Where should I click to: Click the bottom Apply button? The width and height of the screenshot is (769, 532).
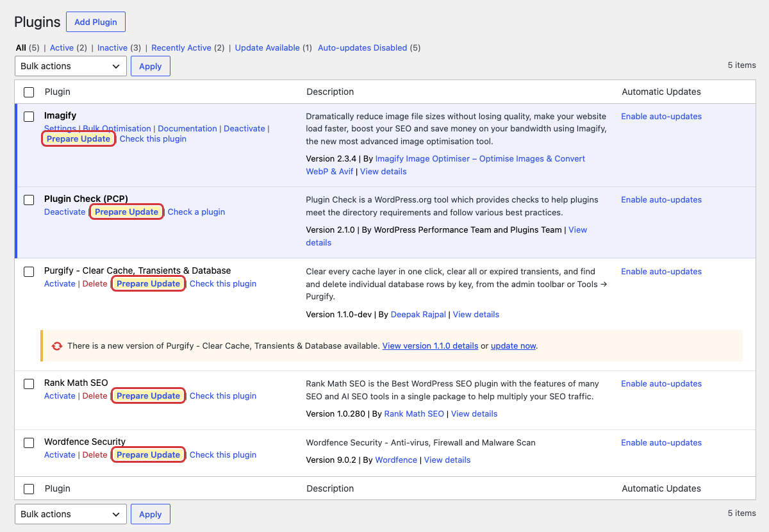coord(151,514)
